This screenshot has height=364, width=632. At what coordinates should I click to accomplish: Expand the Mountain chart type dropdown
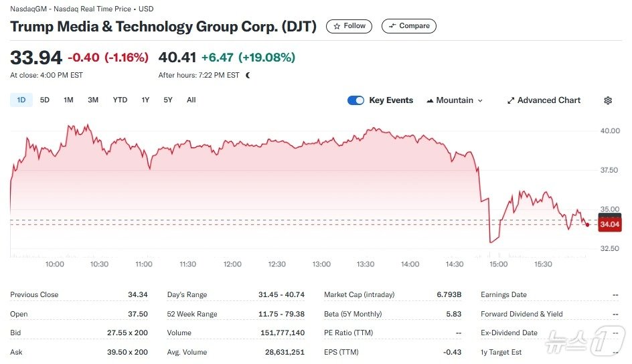[455, 100]
